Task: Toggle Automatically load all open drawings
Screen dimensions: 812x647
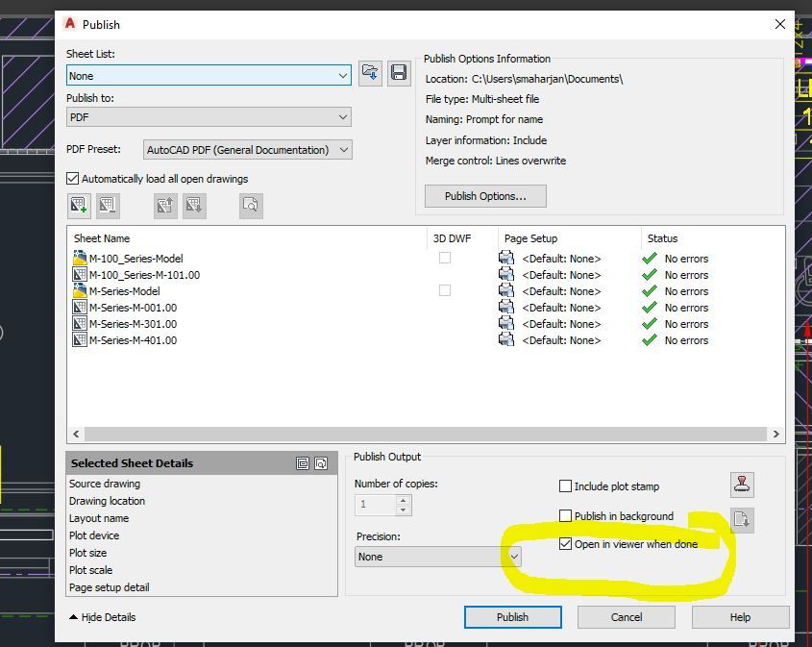Action: coord(72,179)
